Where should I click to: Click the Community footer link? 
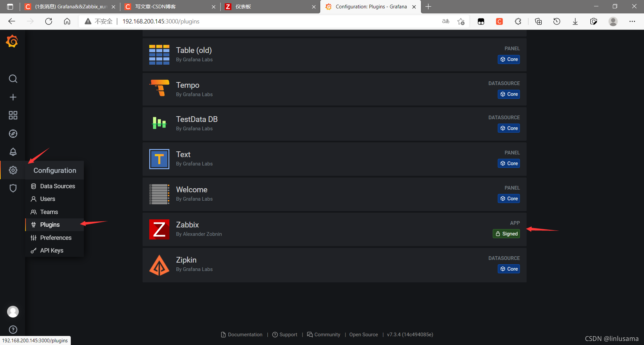point(327,334)
